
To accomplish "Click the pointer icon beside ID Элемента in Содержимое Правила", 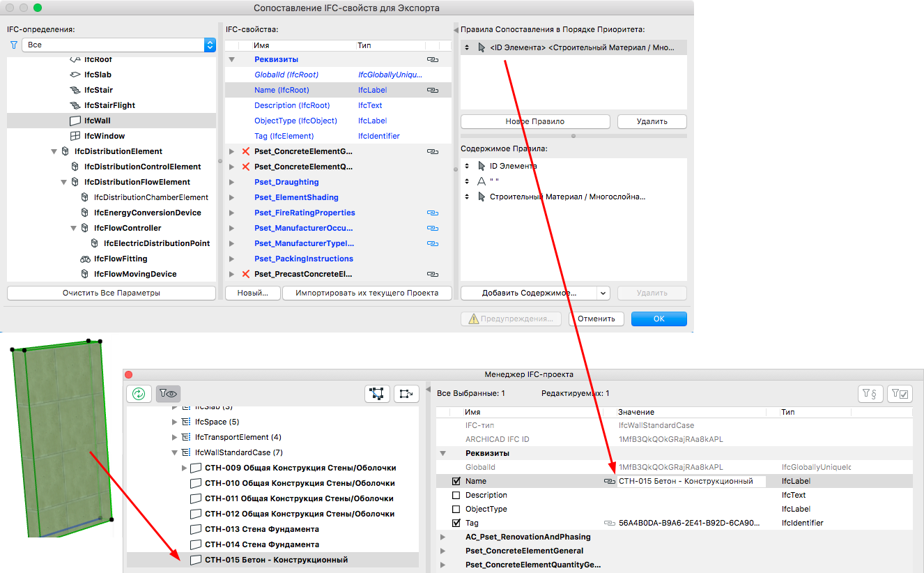I will (x=481, y=166).
